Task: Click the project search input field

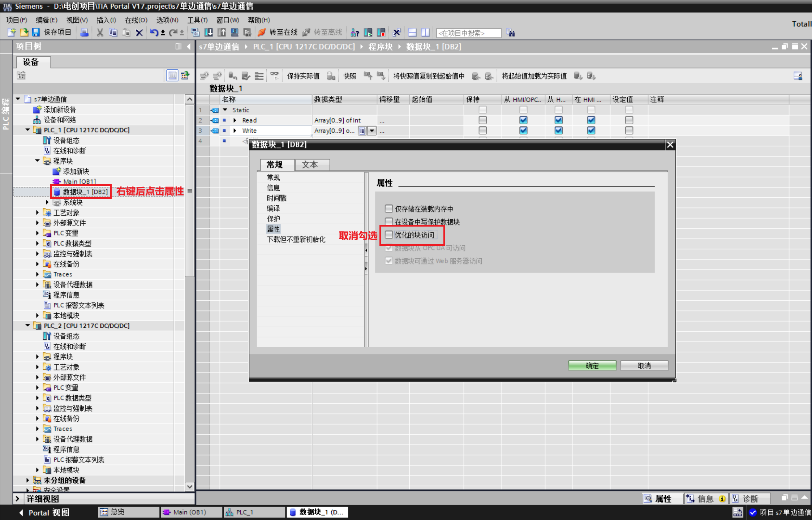Action: [x=468, y=33]
